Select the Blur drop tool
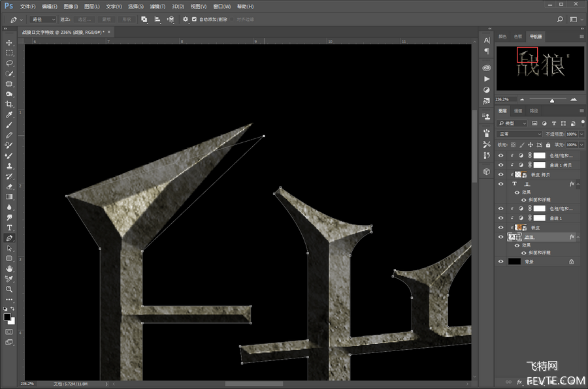The height and width of the screenshot is (389, 588). click(9, 207)
